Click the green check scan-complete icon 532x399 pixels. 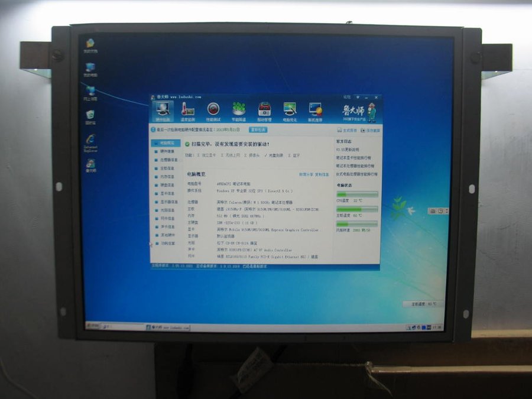coord(187,144)
